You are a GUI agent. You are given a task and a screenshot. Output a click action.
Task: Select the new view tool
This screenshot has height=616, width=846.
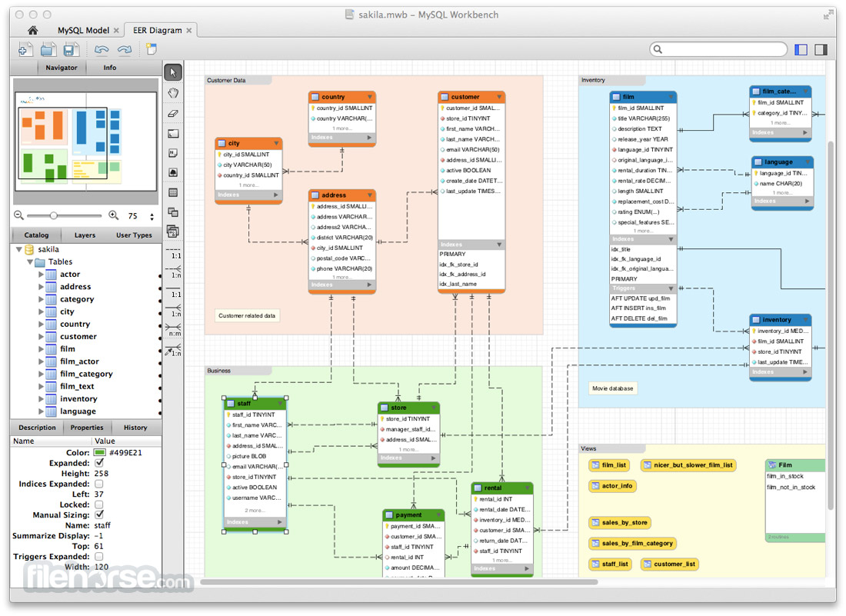click(172, 212)
